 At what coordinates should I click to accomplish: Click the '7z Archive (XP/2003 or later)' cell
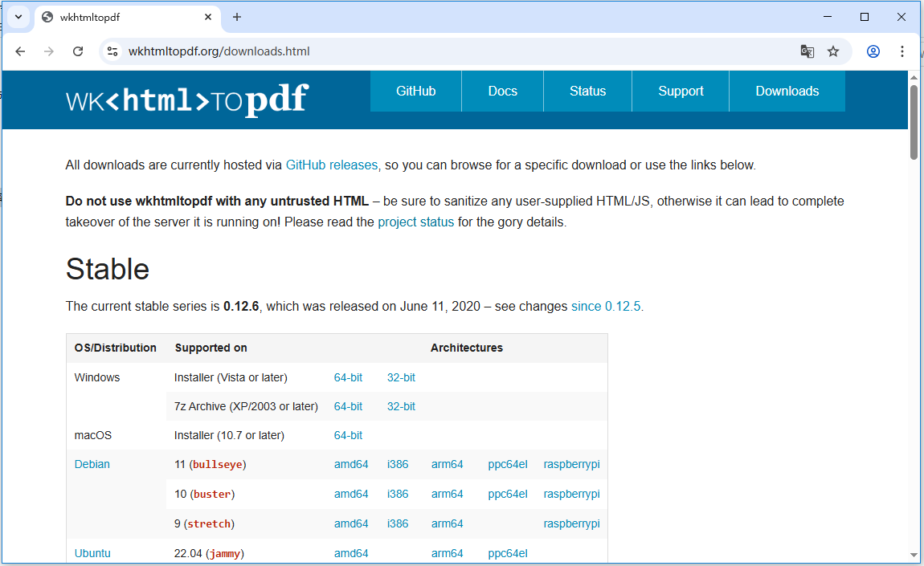[246, 406]
